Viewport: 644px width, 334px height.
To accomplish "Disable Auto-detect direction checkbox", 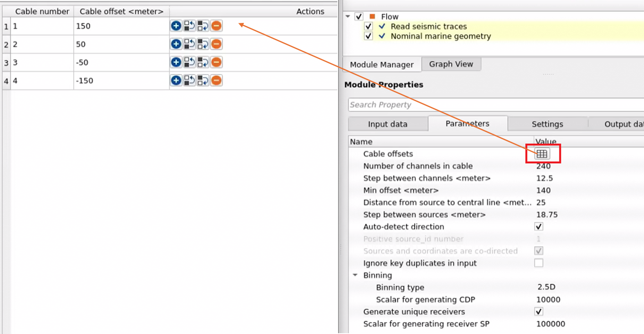I will [539, 227].
